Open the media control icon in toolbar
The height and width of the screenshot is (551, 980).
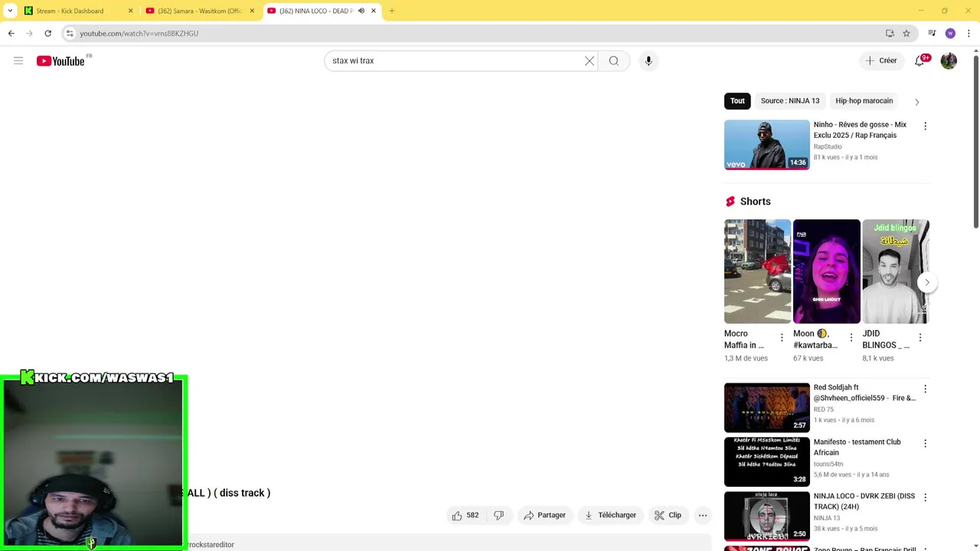[932, 33]
